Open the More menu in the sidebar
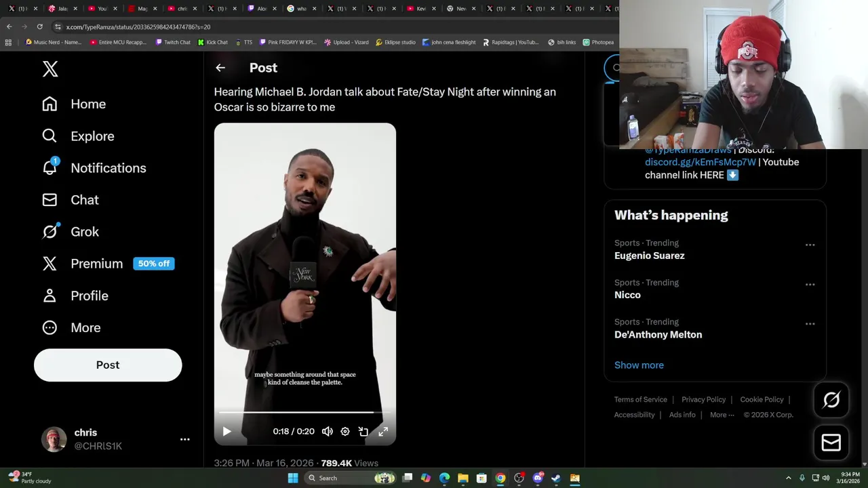This screenshot has height=488, width=868. [x=71, y=327]
